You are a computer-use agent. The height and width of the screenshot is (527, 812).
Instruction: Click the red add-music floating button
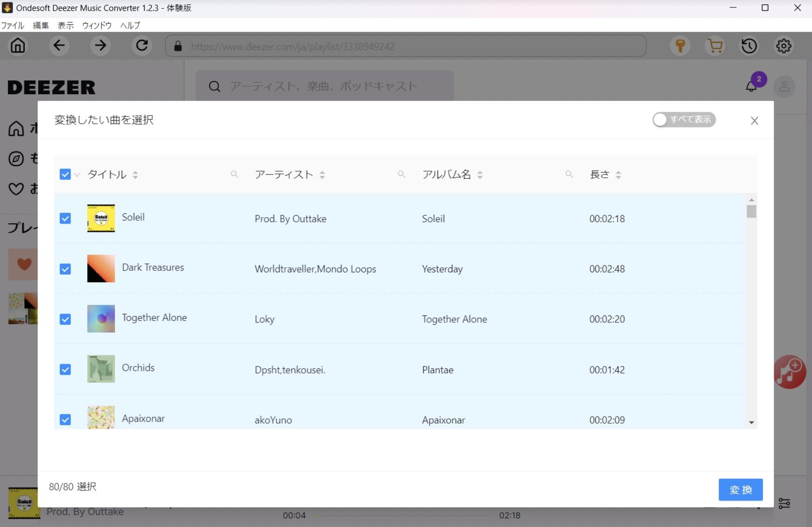(x=790, y=372)
